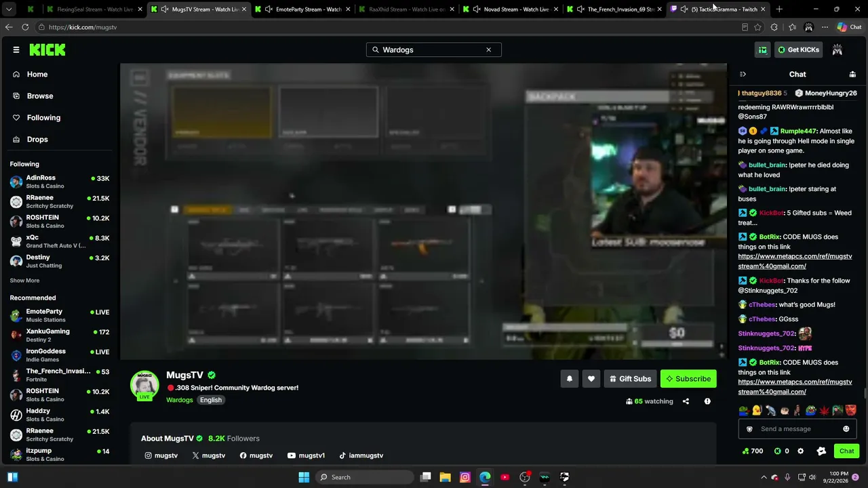
Task: Open browser Settings and more menu
Action: [825, 27]
